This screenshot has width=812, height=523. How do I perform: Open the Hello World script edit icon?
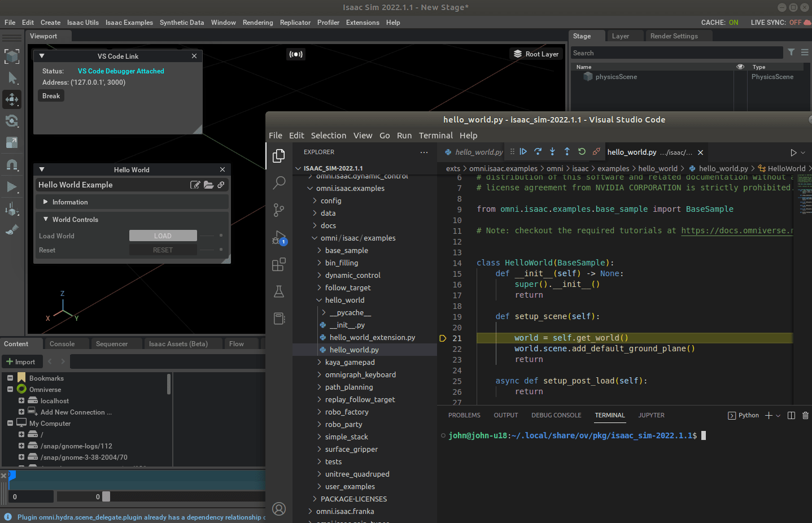[195, 185]
